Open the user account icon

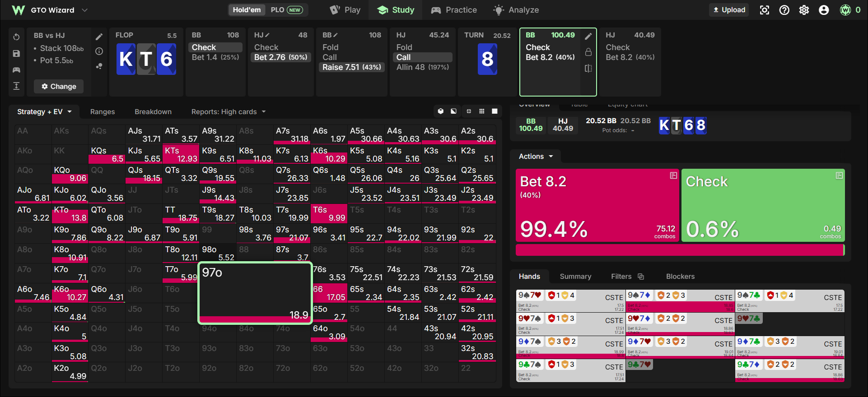click(x=824, y=10)
